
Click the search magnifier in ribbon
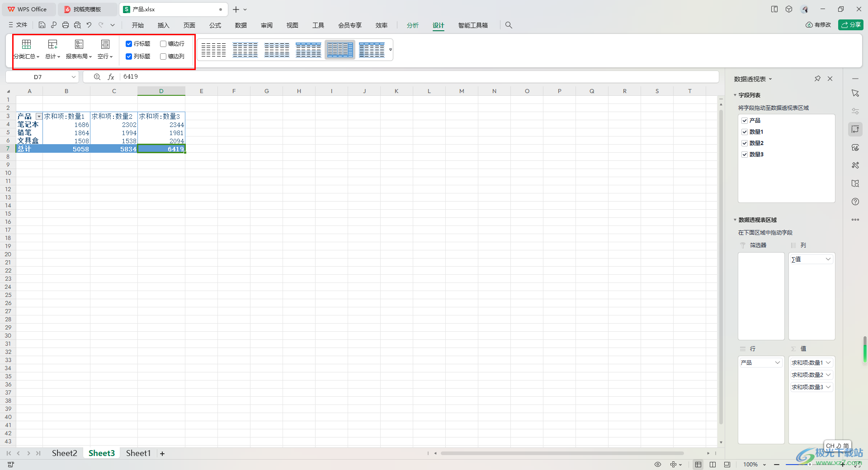509,25
